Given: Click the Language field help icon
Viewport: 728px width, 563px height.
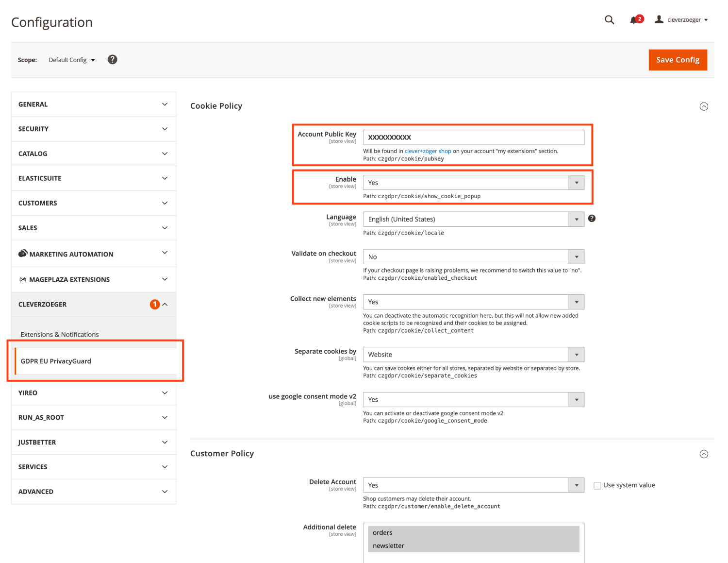Looking at the screenshot, I should pyautogui.click(x=592, y=219).
